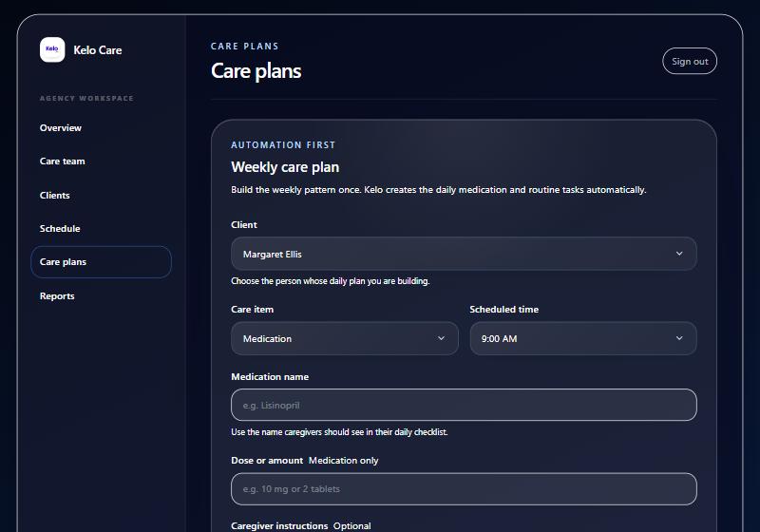
Task: Click the Dose or amount label
Action: [x=267, y=461]
